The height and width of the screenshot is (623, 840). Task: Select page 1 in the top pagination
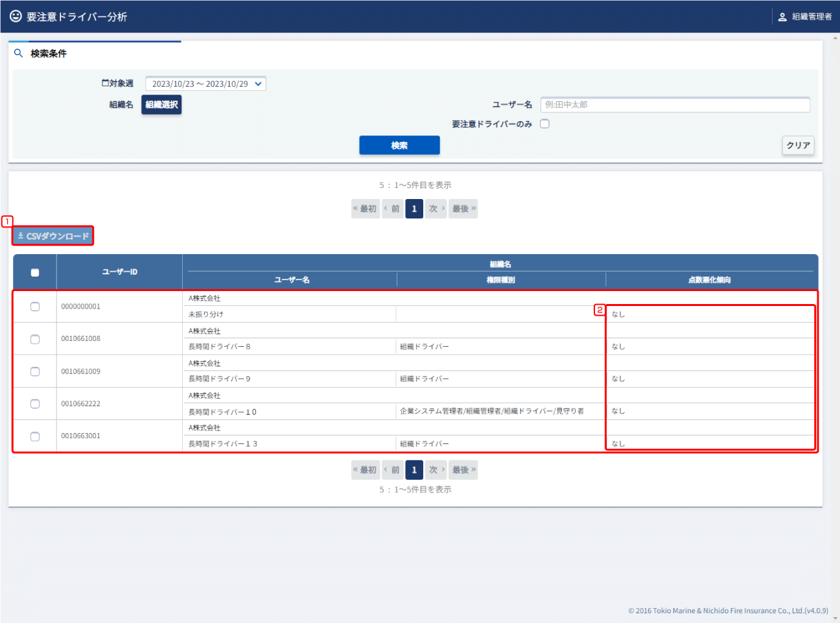pyautogui.click(x=414, y=209)
